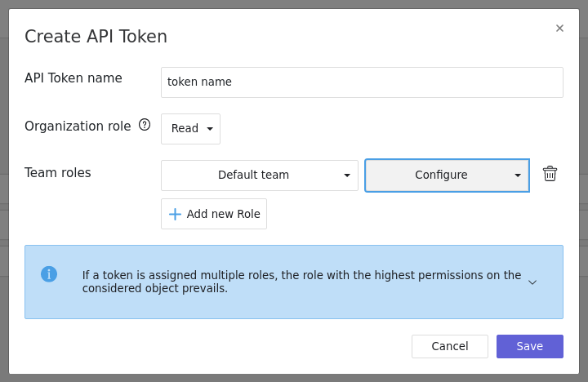Click the Organization role help icon

(145, 125)
